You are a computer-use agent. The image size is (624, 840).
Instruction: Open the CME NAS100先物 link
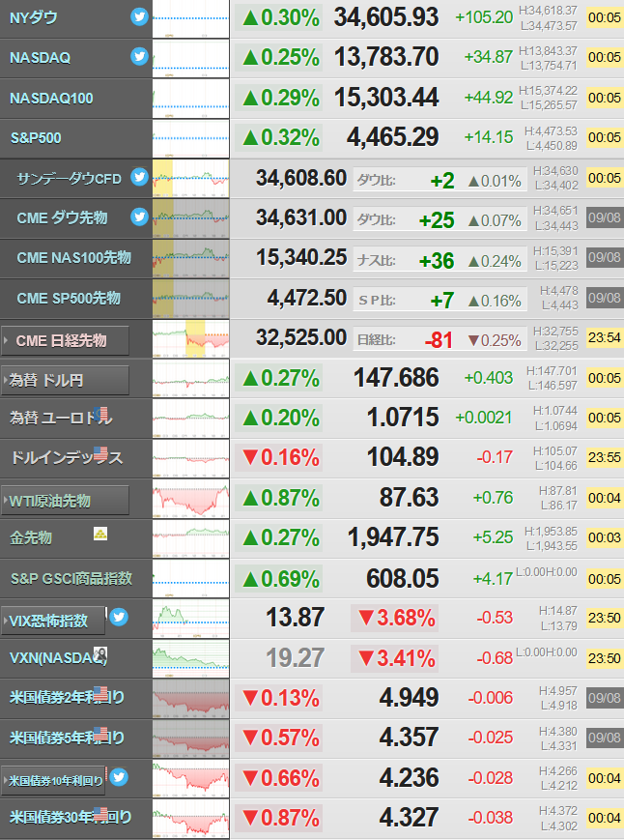[73, 258]
